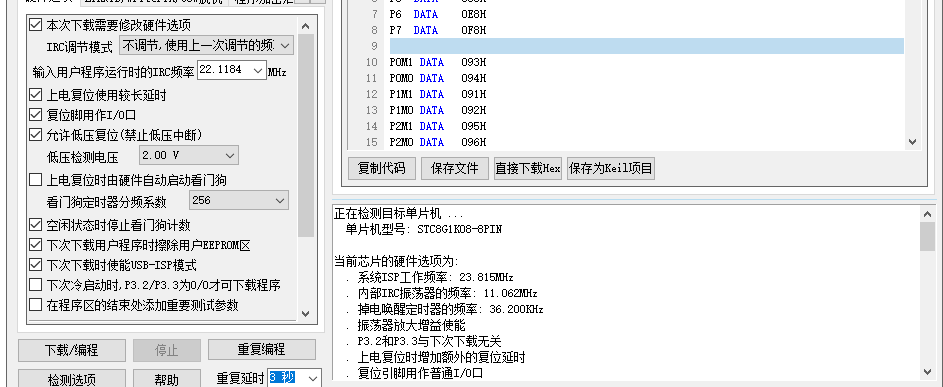Uncheck 本次下载需要修改硬件选项 checkbox
This screenshot has height=387, width=943.
[x=35, y=25]
